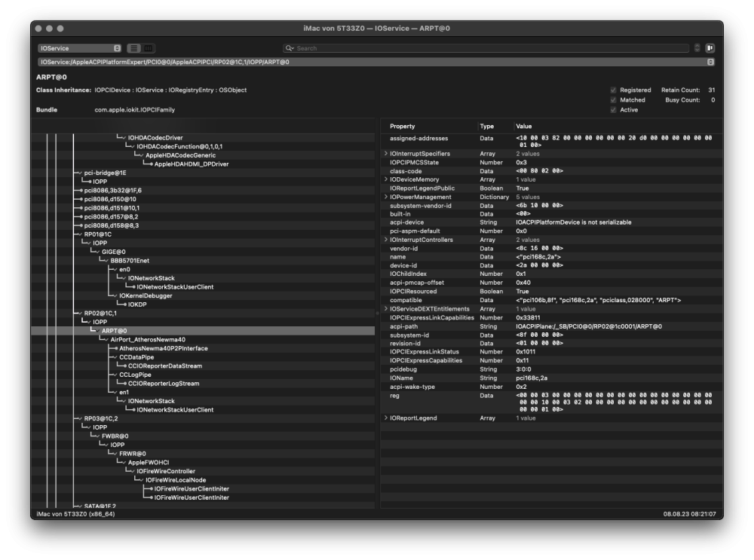Select the IOName property row
This screenshot has width=754, height=560.
(x=552, y=378)
